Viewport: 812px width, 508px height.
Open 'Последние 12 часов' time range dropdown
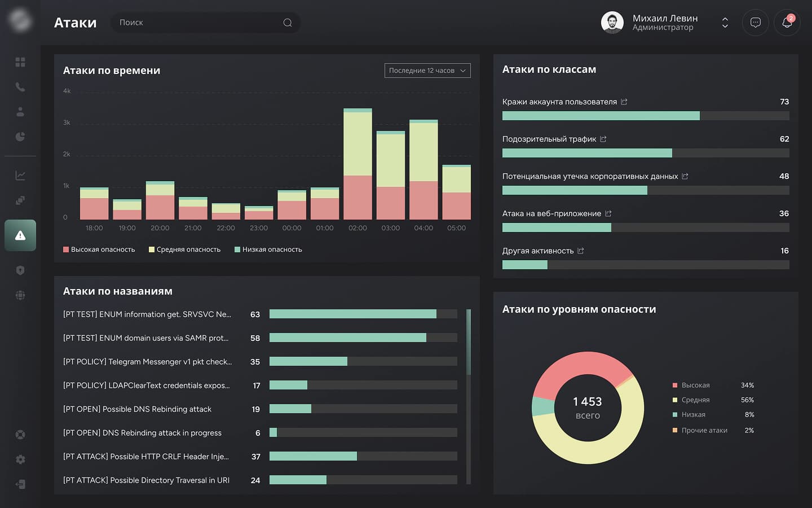point(427,71)
